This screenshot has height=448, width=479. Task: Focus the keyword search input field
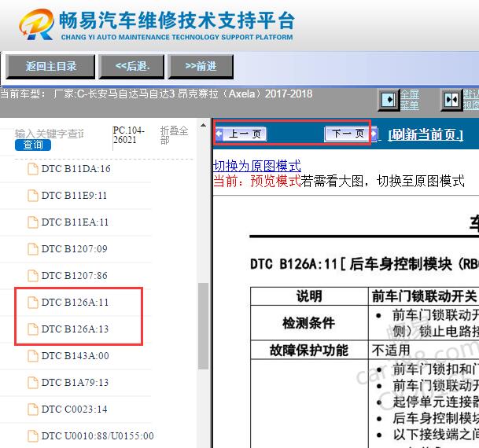50,134
